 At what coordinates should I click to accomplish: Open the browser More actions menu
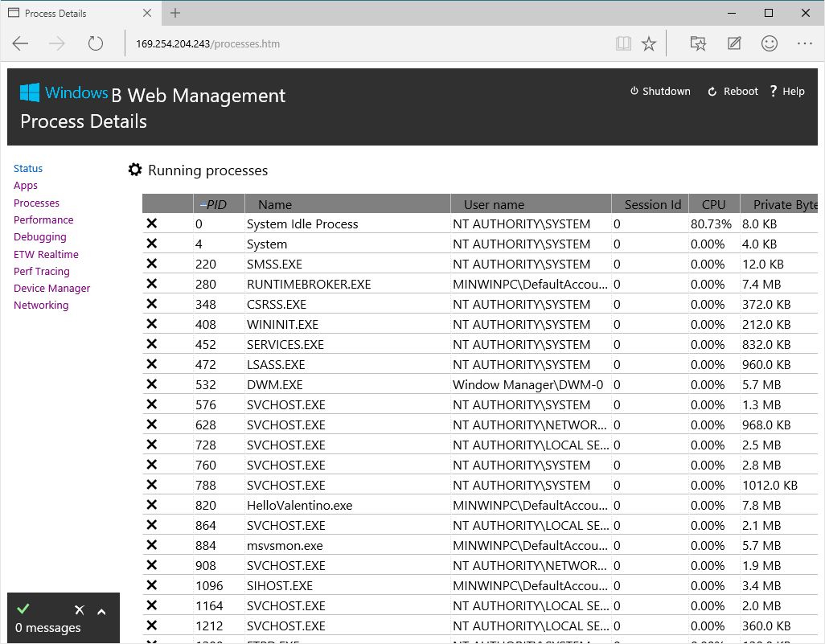point(805,43)
